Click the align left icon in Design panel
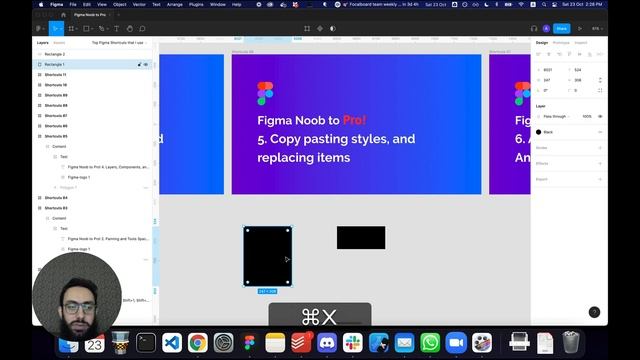640x360 pixels. tap(538, 54)
